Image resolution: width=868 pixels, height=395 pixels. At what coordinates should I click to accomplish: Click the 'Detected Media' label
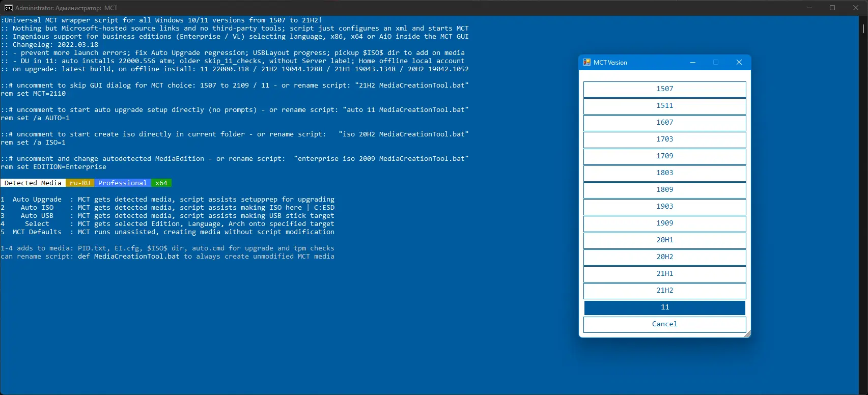pyautogui.click(x=33, y=183)
